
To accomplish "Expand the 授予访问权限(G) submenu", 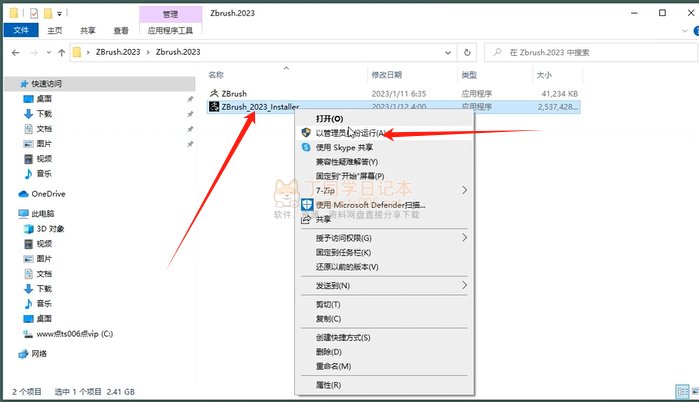I will 384,238.
